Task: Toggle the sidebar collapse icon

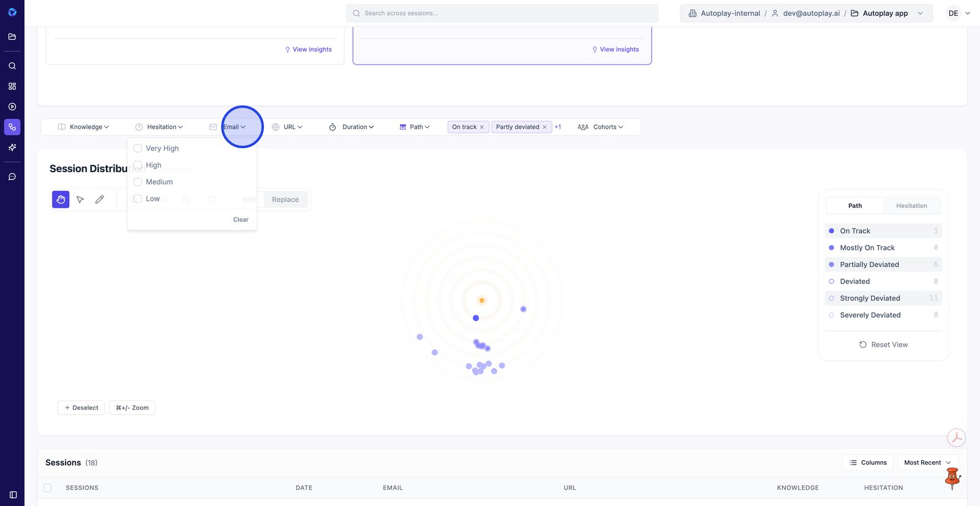Action: pyautogui.click(x=13, y=495)
